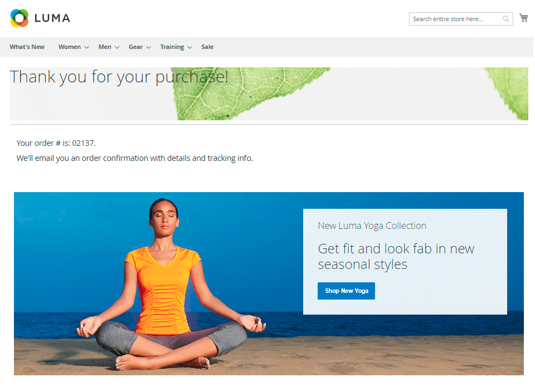Open the Sale menu item
This screenshot has height=392, width=535.
[x=207, y=47]
